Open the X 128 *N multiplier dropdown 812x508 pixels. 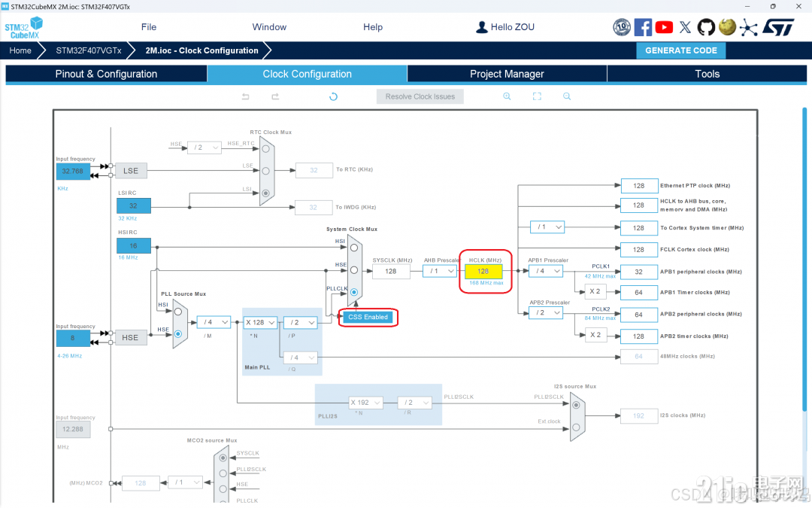click(260, 322)
